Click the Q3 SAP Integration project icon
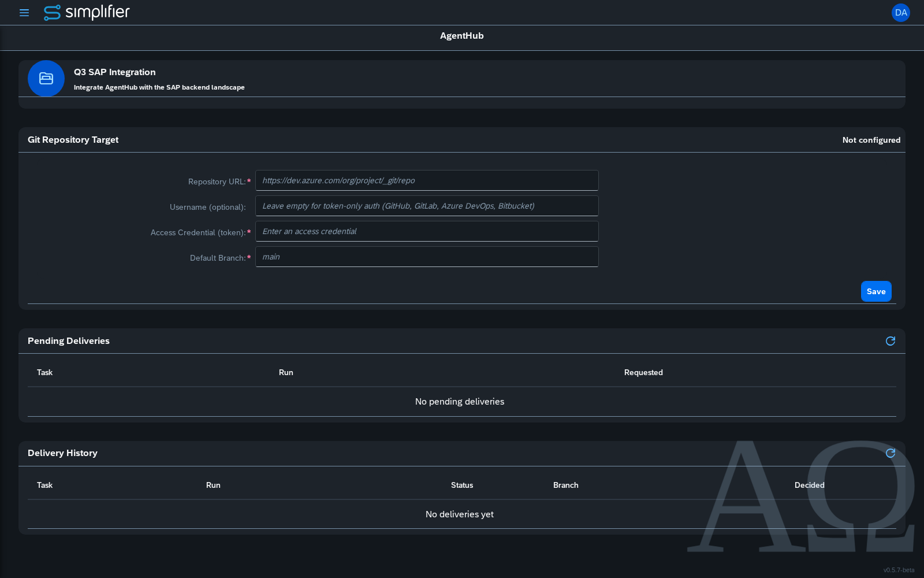 (x=46, y=79)
